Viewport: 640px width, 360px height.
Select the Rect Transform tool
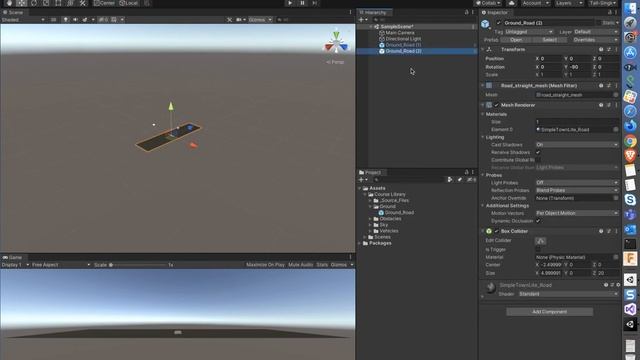click(x=58, y=3)
